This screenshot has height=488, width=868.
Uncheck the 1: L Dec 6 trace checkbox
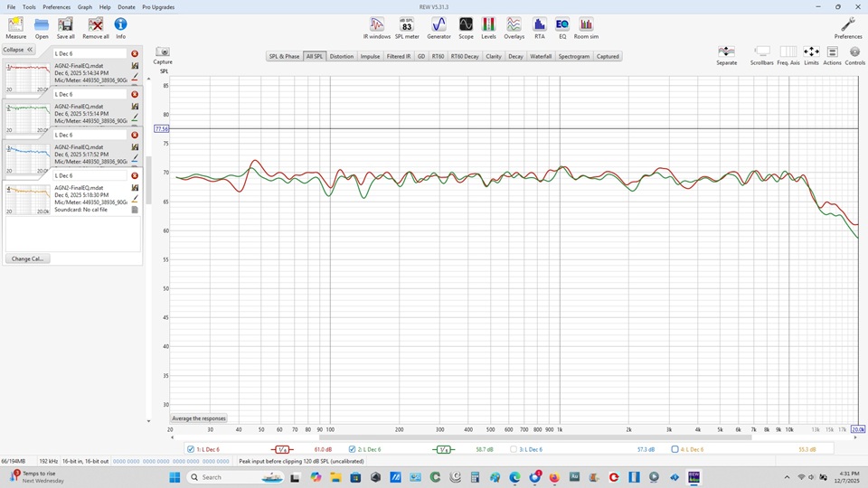(x=192, y=449)
